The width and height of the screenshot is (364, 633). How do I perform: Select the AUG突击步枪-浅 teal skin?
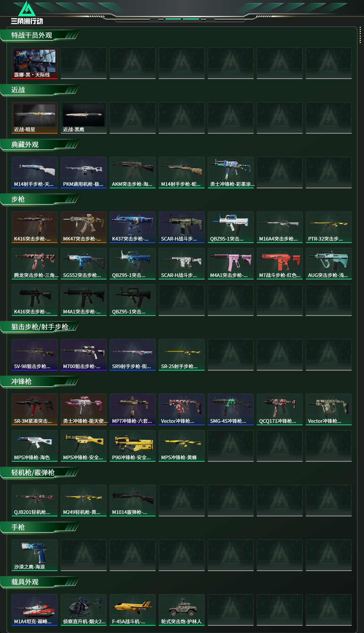pos(329,264)
